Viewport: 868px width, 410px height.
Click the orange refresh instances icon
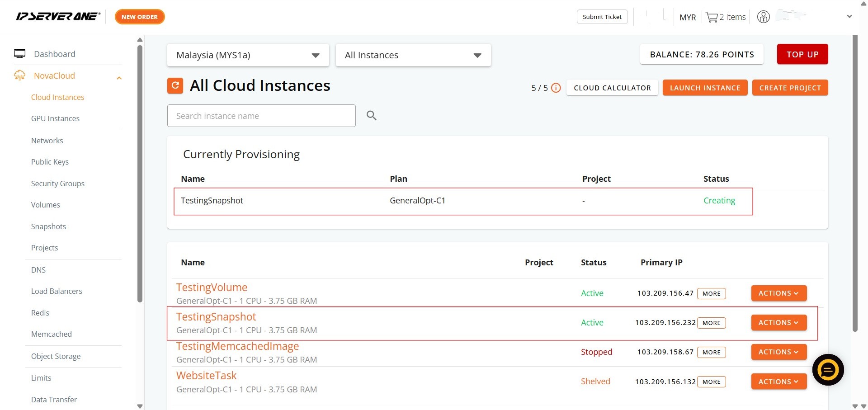175,85
